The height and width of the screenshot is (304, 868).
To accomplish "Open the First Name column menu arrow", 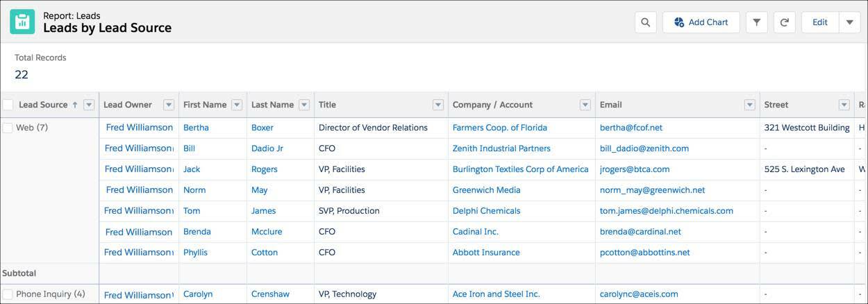I will pyautogui.click(x=237, y=105).
